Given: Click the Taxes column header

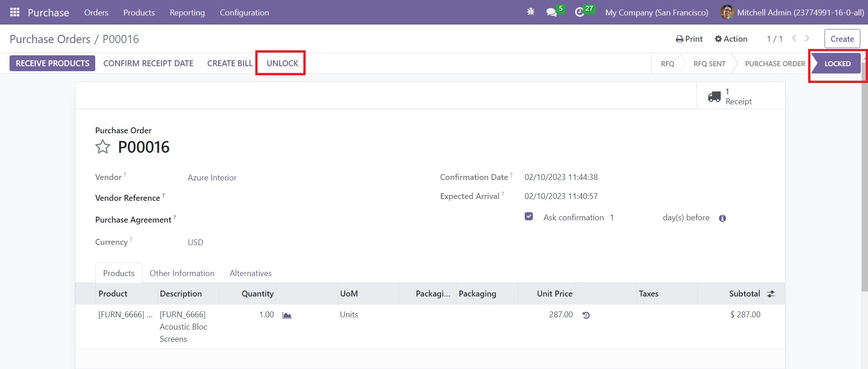Looking at the screenshot, I should coord(667,294).
